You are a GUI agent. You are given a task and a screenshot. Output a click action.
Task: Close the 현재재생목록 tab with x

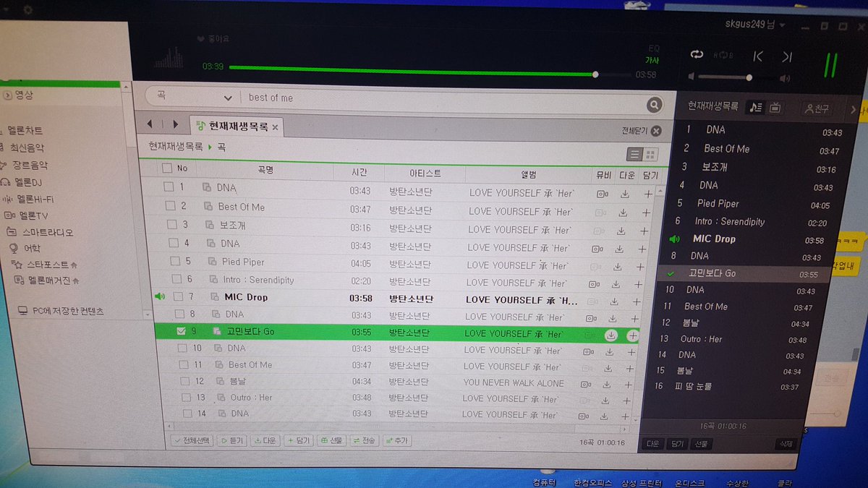(276, 128)
